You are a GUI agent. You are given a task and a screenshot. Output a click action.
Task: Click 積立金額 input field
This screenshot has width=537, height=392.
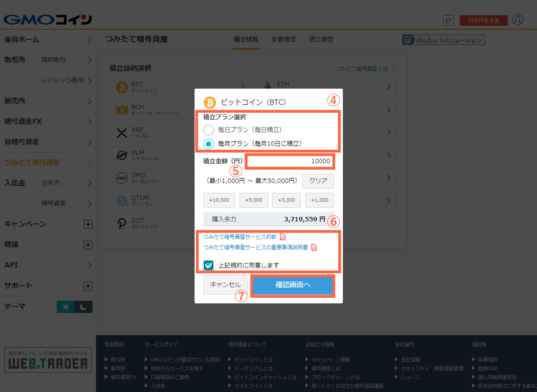[x=289, y=161]
